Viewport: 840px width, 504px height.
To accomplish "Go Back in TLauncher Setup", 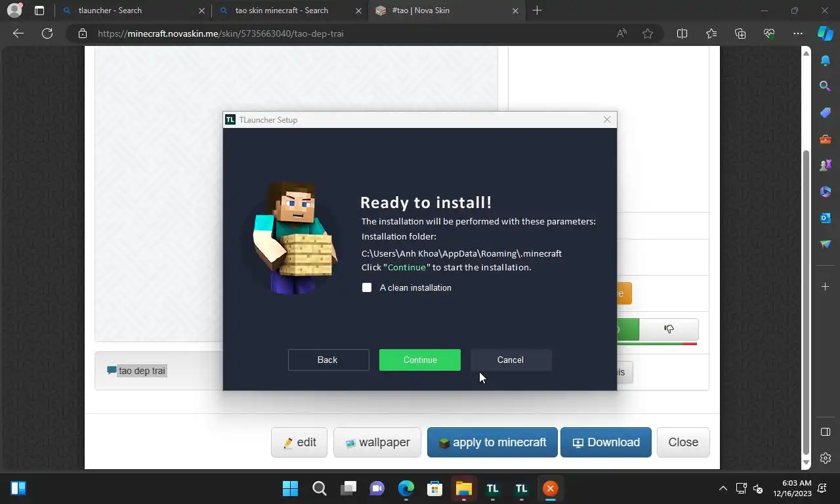I will (328, 360).
